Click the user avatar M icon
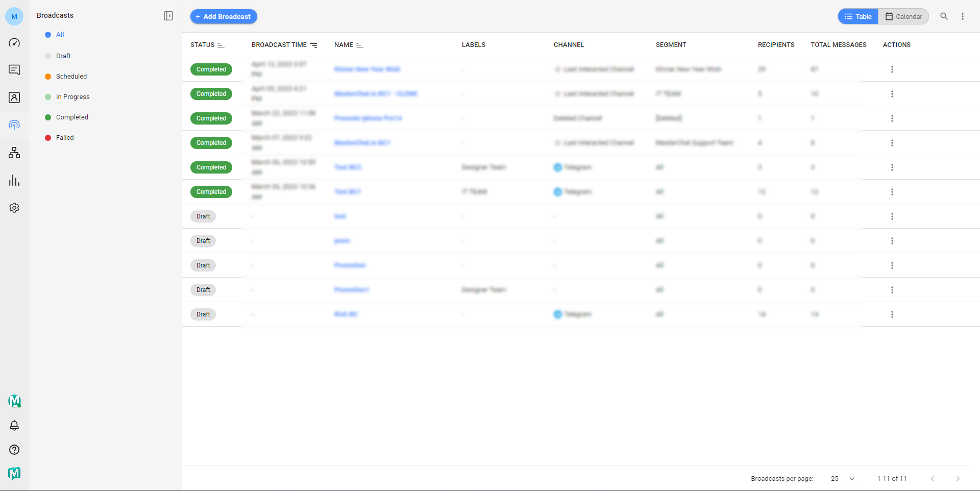This screenshot has height=491, width=980. point(14,16)
